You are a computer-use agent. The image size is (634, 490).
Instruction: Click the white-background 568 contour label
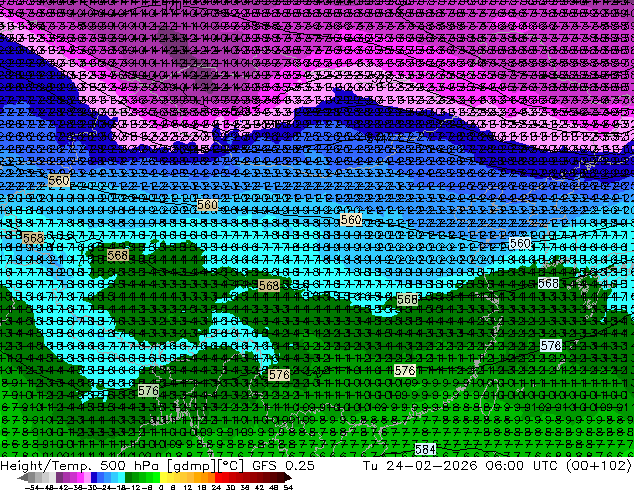point(549,283)
